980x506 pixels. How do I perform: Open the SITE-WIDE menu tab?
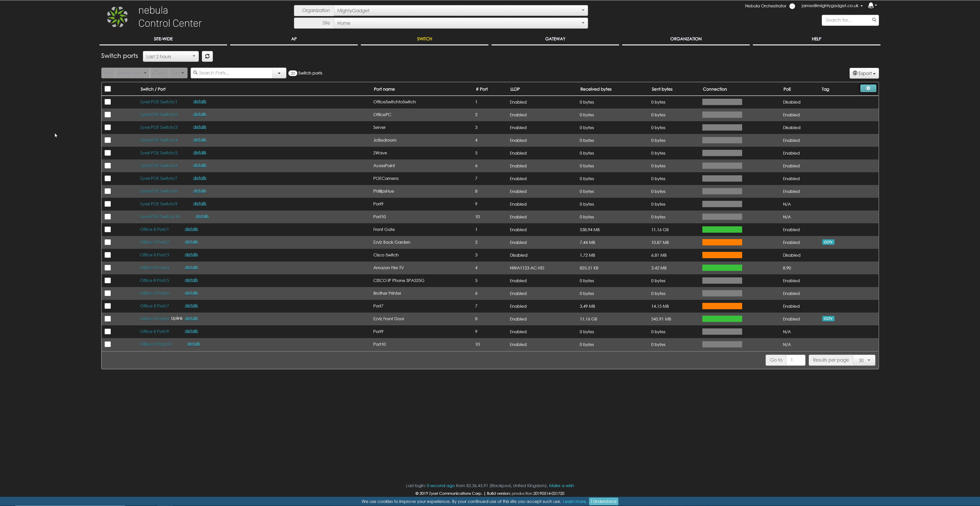click(163, 39)
